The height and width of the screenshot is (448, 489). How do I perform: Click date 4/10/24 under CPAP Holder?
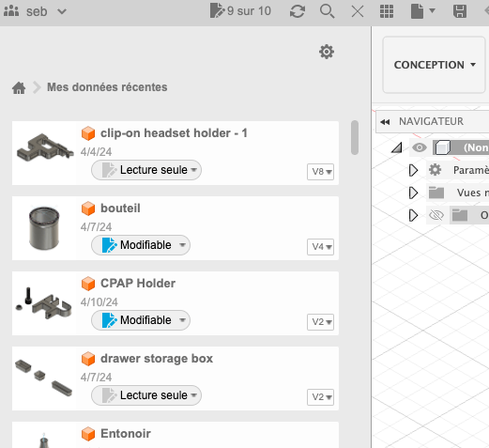[99, 302]
